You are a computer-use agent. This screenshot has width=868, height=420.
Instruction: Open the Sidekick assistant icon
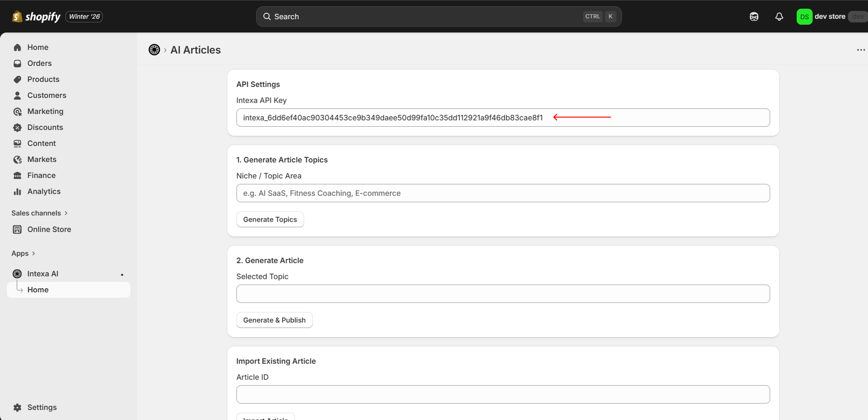tap(754, 17)
